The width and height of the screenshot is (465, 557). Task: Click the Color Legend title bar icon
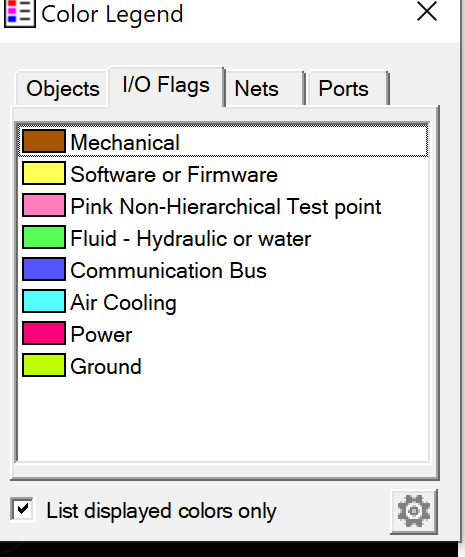20,13
